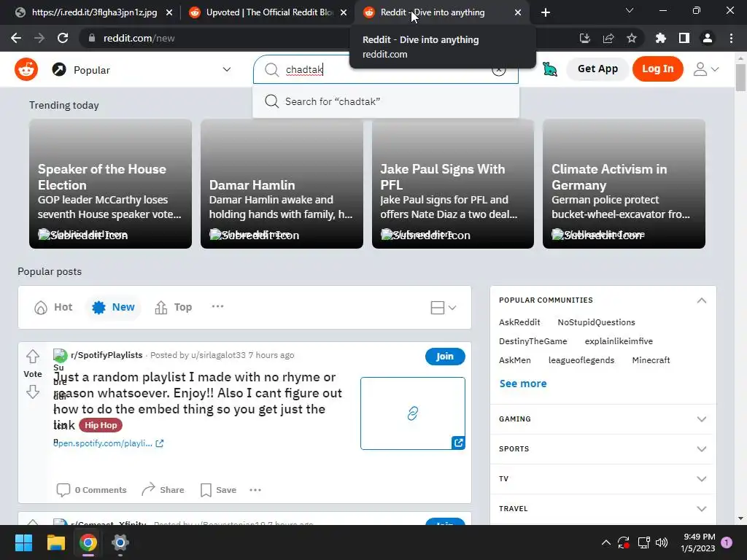Share the SpotifyPlaylists post
Screen dimensions: 747x560
163,490
